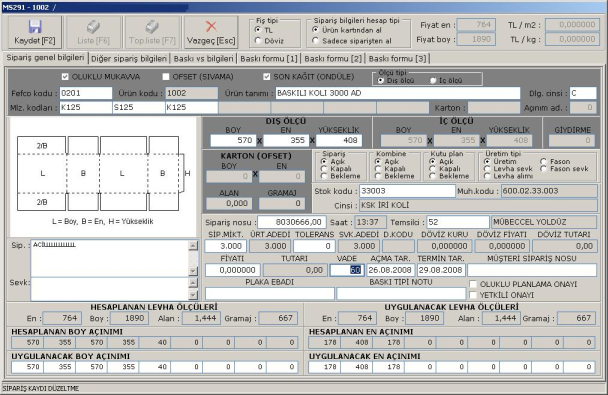Viewport: 608px width, 395px height.
Task: Click the Dış Ölçü YÜKSEKLİK field 408
Action: pyautogui.click(x=339, y=140)
